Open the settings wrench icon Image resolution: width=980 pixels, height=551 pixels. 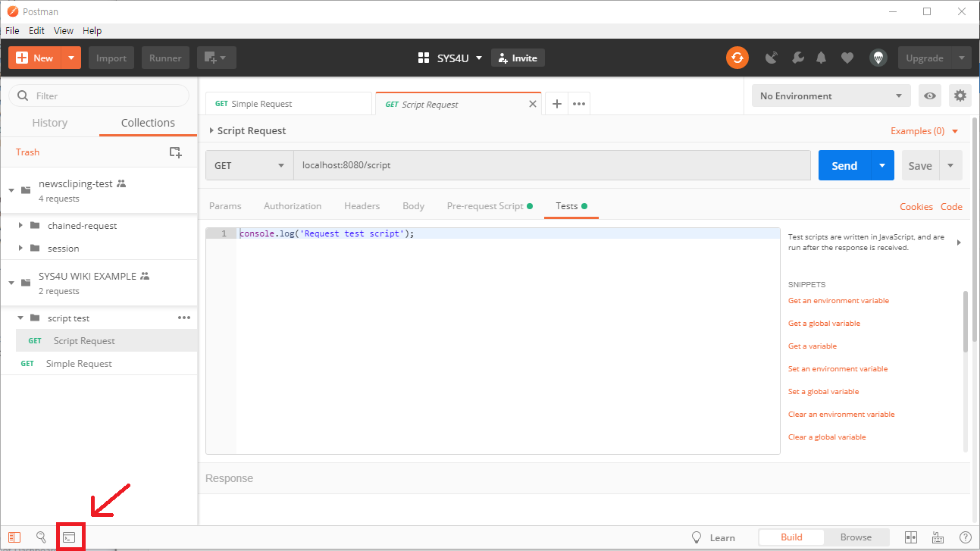(797, 58)
